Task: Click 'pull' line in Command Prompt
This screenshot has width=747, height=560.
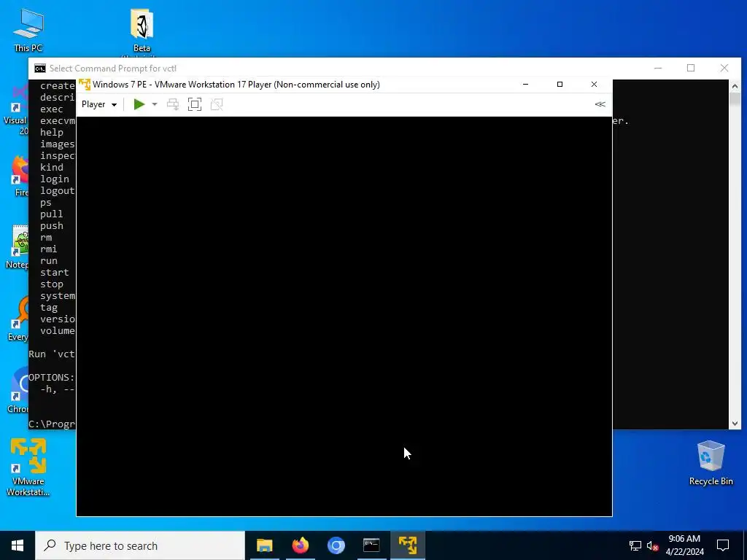Action: (x=52, y=214)
